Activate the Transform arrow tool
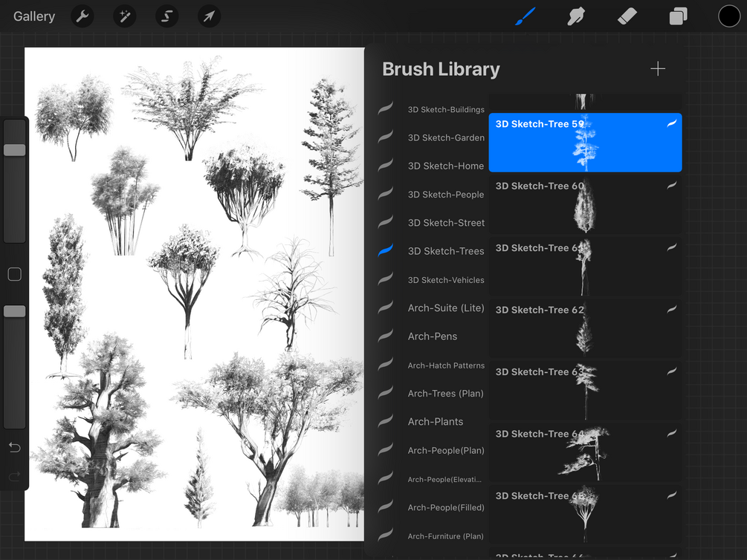 tap(209, 16)
